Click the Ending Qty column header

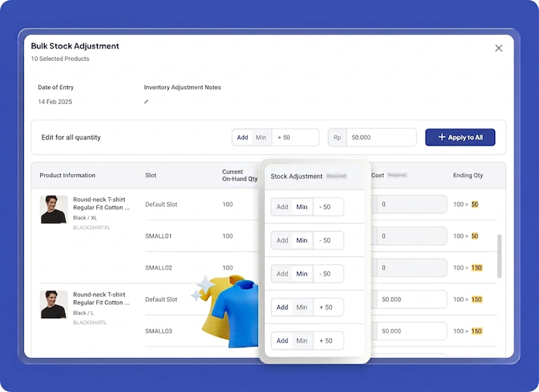pos(468,176)
